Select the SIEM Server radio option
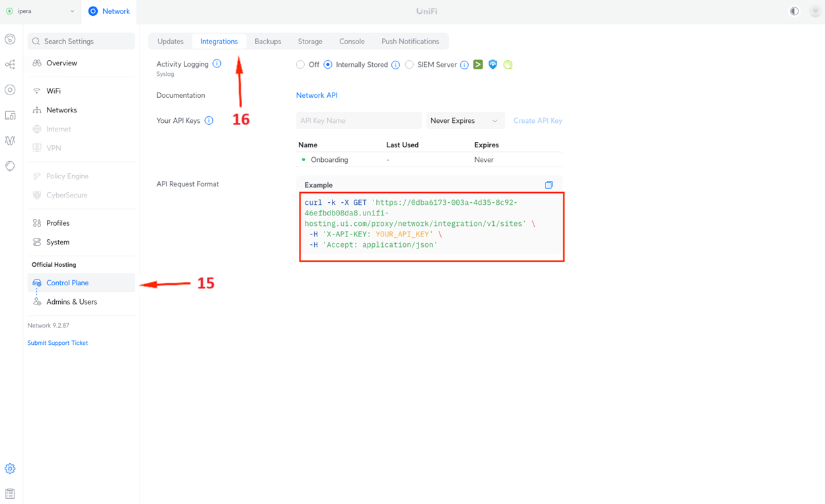The width and height of the screenshot is (825, 504). pyautogui.click(x=409, y=65)
